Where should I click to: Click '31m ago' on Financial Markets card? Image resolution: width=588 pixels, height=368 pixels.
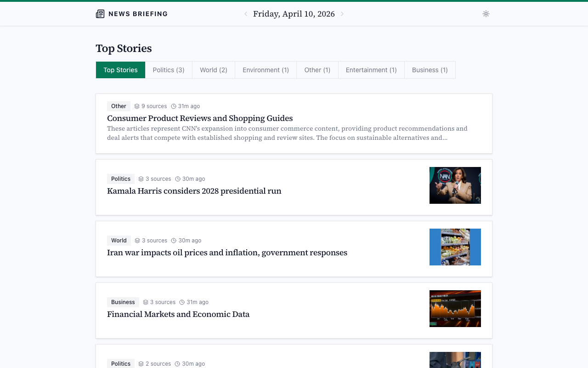[198, 302]
